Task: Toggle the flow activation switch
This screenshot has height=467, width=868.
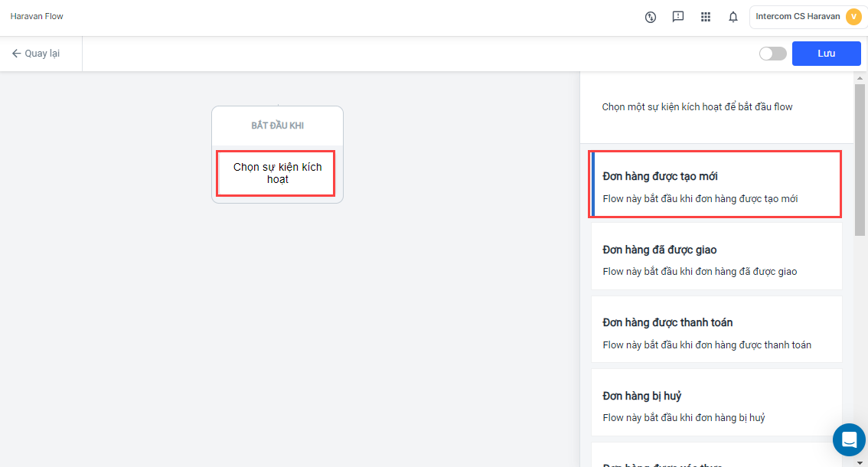Action: pyautogui.click(x=772, y=54)
